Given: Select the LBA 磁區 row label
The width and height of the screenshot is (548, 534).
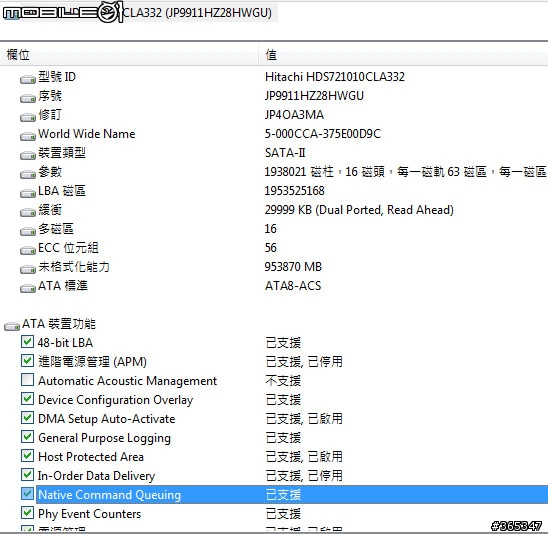Looking at the screenshot, I should 62,191.
